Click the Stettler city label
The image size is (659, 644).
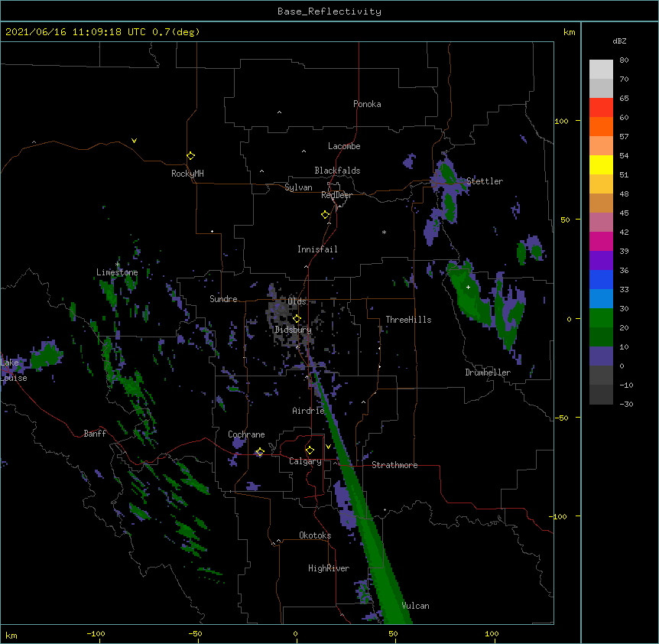pyautogui.click(x=485, y=181)
